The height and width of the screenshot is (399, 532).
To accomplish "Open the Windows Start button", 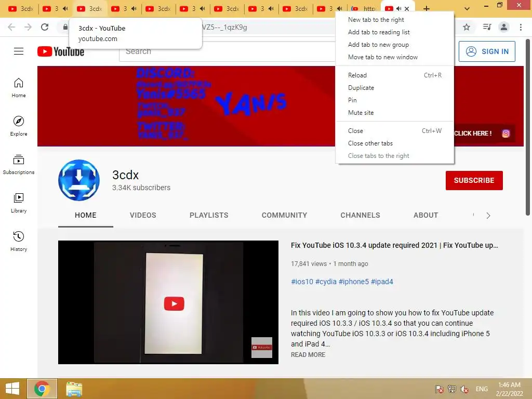I will click(x=12, y=389).
